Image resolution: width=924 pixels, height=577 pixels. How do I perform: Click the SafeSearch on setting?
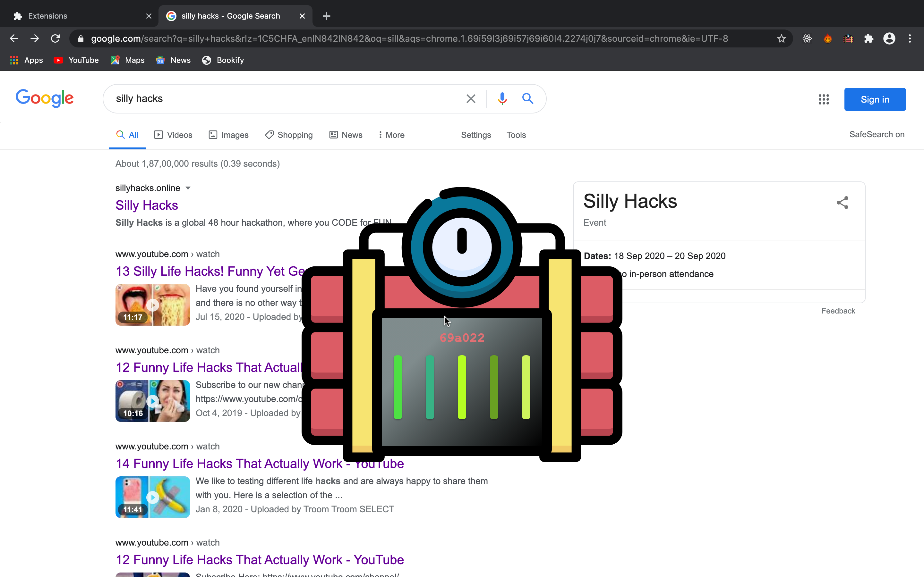point(877,134)
